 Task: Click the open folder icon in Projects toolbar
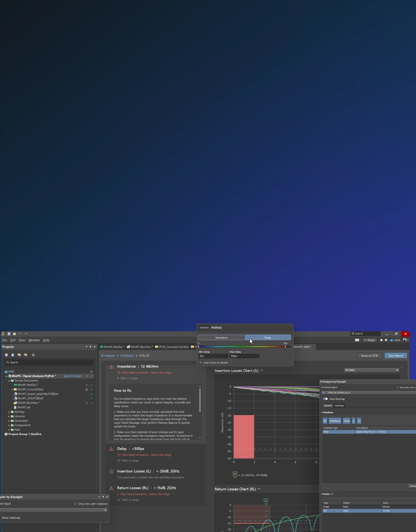19,355
